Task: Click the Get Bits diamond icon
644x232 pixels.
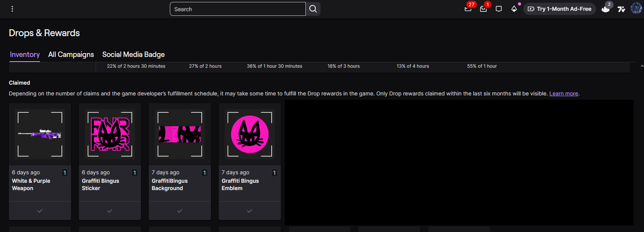Action: click(x=514, y=9)
